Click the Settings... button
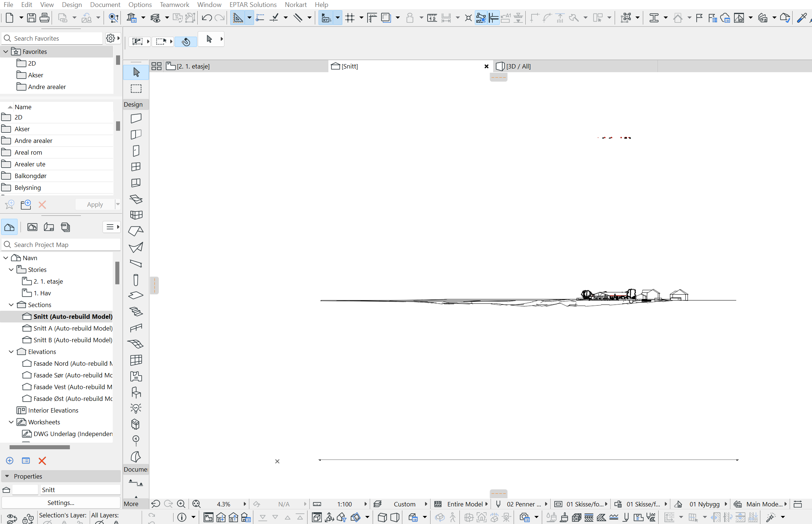 (x=61, y=503)
